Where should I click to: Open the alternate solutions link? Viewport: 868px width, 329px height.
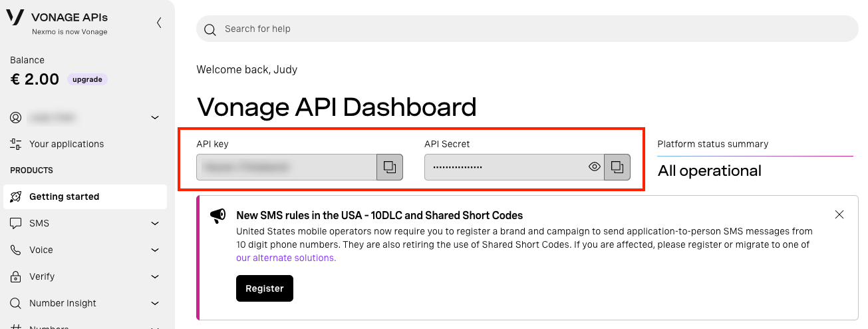coord(286,258)
